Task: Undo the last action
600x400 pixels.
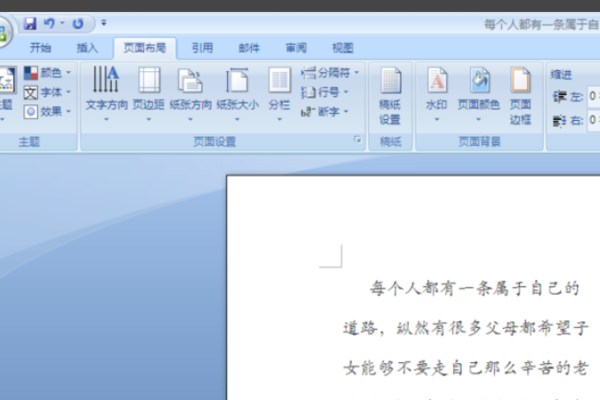Action: [x=49, y=24]
